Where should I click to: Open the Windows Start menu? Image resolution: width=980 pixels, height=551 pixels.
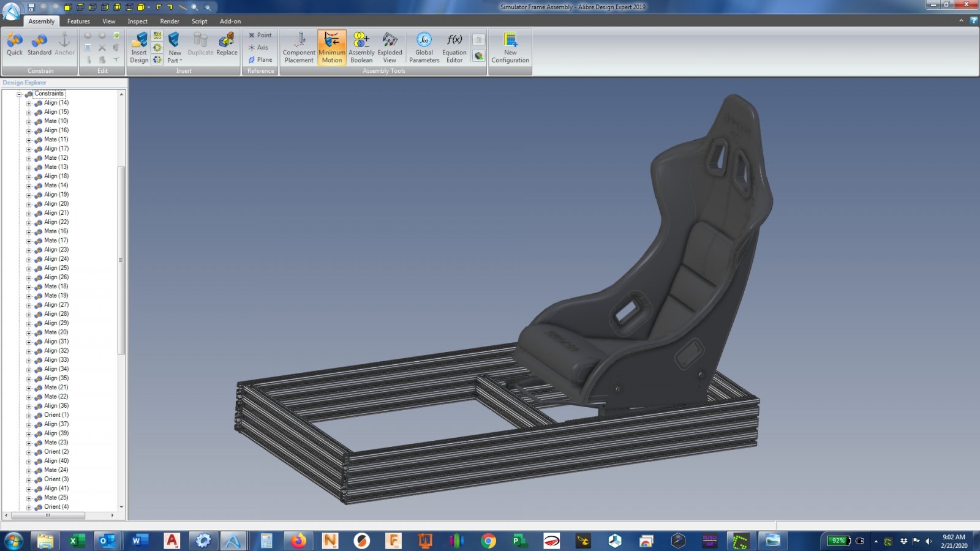(x=13, y=541)
